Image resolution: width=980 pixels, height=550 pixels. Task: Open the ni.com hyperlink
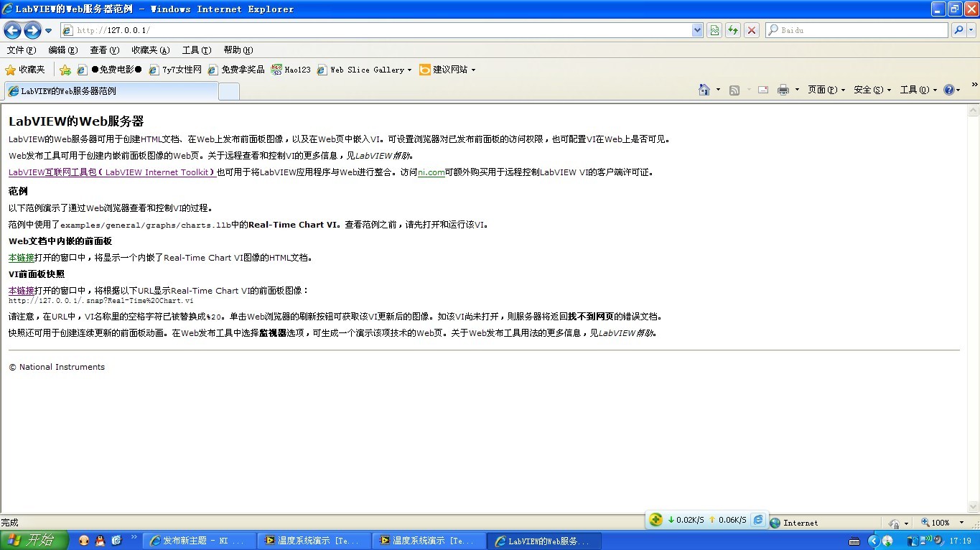[x=431, y=172]
